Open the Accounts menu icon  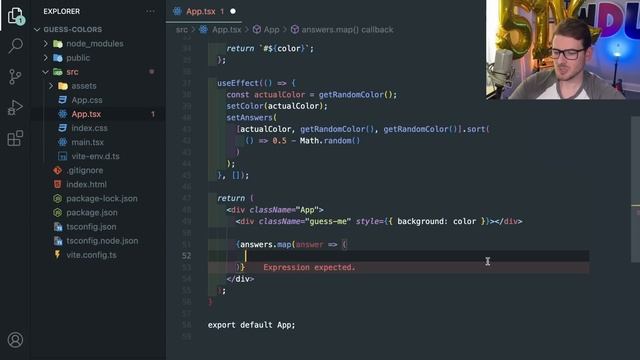point(16,340)
